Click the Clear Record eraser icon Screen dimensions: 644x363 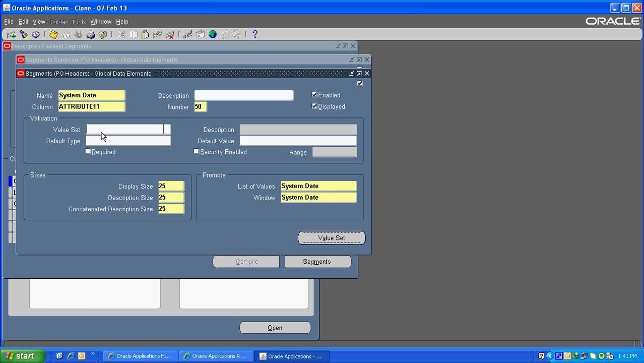click(157, 35)
